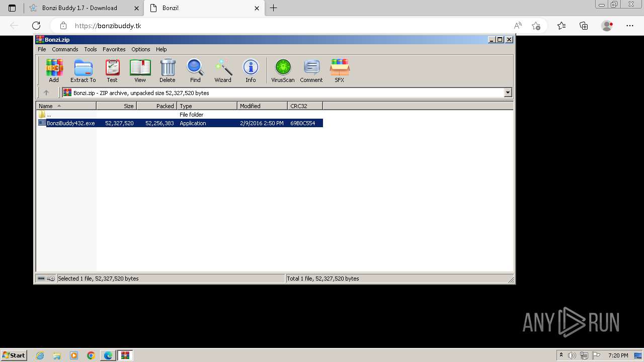Sort by the CRC32 column header
Image resolution: width=644 pixels, height=362 pixels.
[x=305, y=106]
